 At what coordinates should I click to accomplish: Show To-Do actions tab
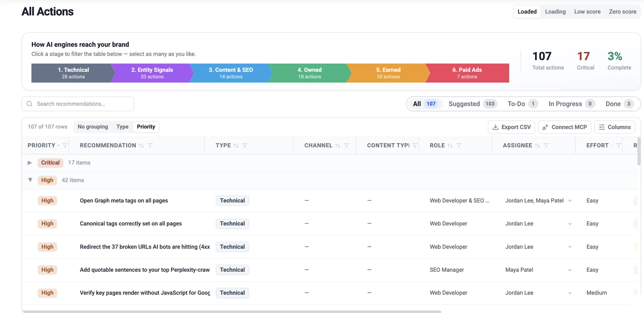[x=523, y=104]
